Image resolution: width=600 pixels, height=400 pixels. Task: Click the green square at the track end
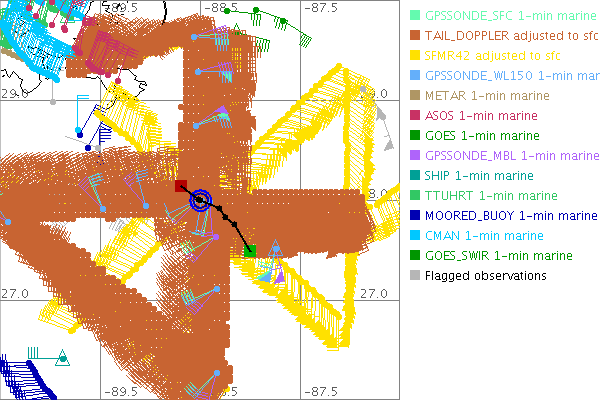250,250
